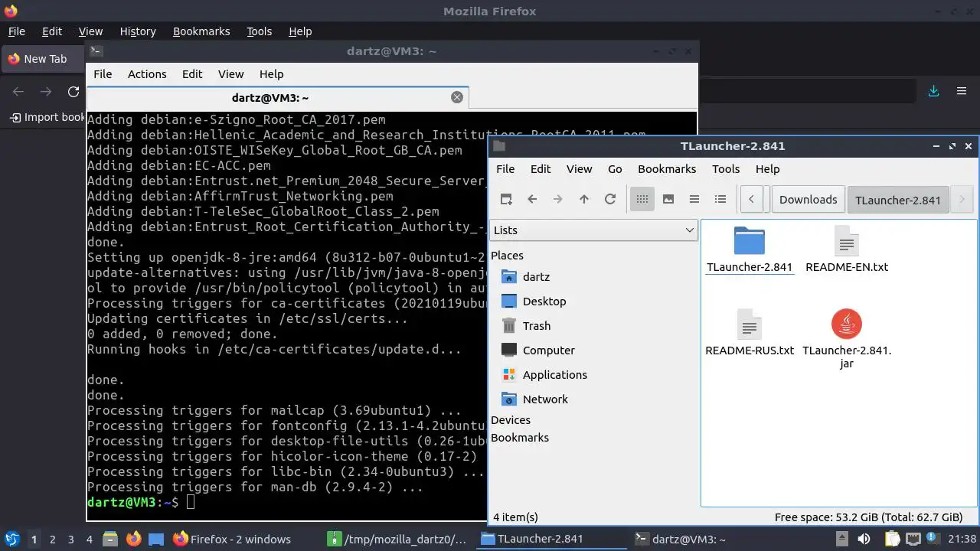
Task: Click terminal prompt input area
Action: point(191,502)
